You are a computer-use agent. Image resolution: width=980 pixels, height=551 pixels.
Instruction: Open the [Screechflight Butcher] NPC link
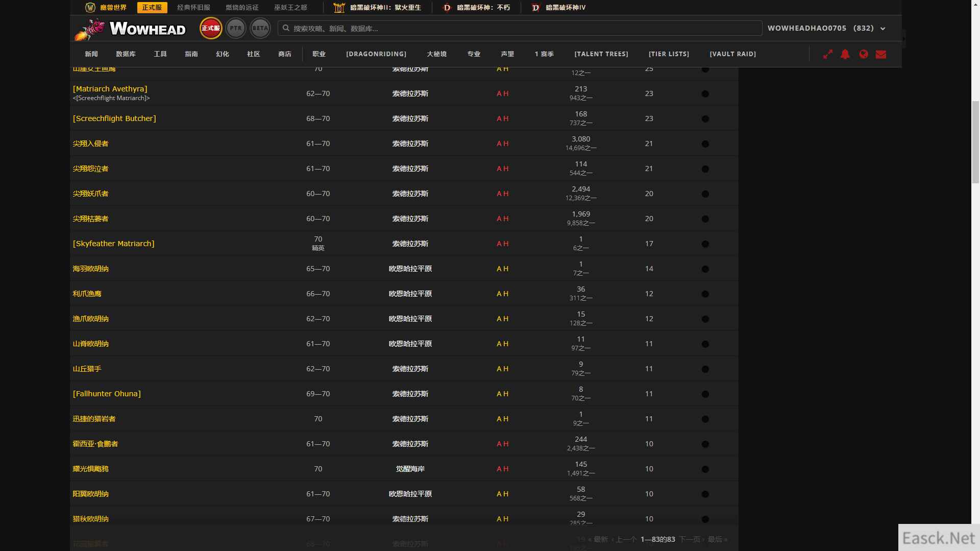pyautogui.click(x=114, y=118)
